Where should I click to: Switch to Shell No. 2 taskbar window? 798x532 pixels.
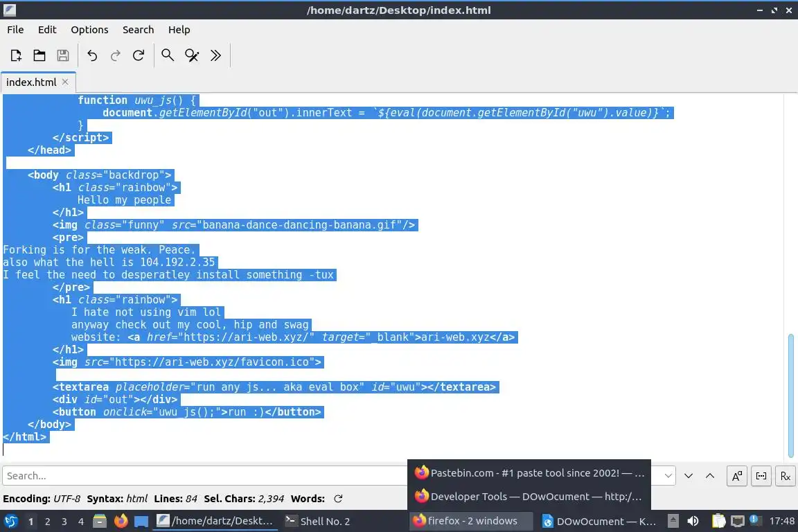click(x=317, y=521)
